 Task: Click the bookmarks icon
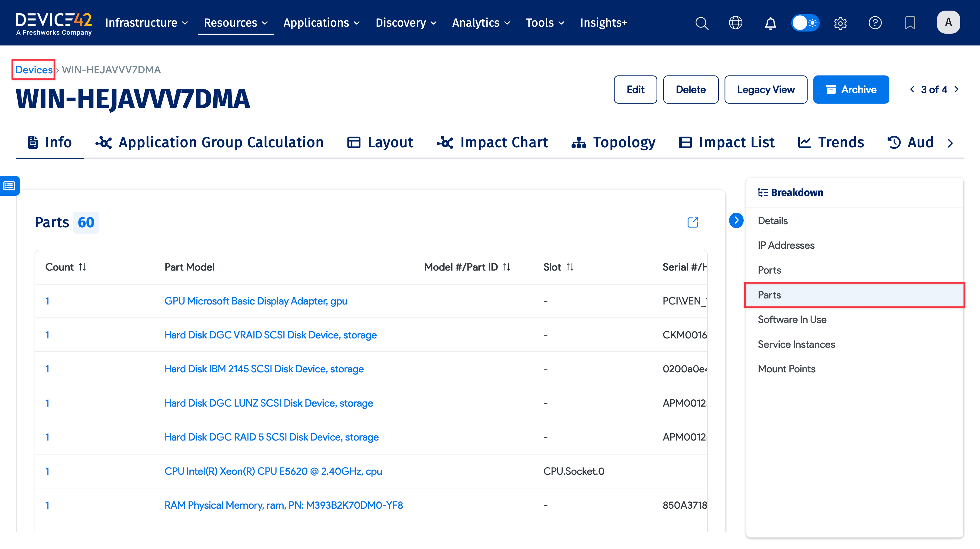[x=910, y=23]
